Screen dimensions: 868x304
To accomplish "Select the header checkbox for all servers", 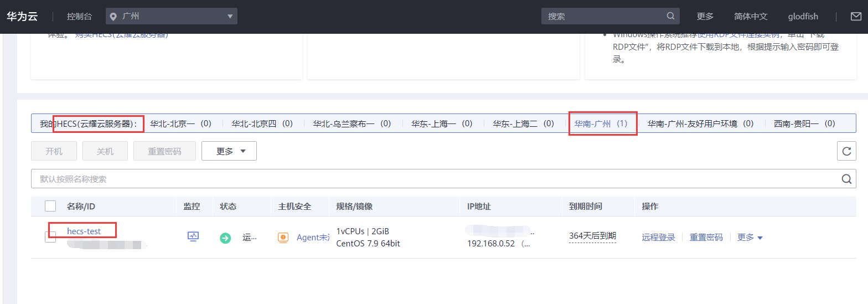I will [x=50, y=206].
